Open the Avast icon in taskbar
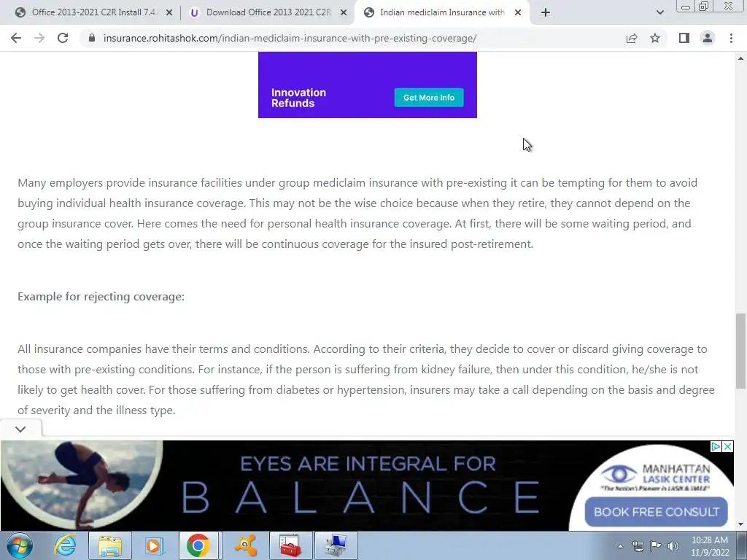The height and width of the screenshot is (560, 747). click(245, 545)
